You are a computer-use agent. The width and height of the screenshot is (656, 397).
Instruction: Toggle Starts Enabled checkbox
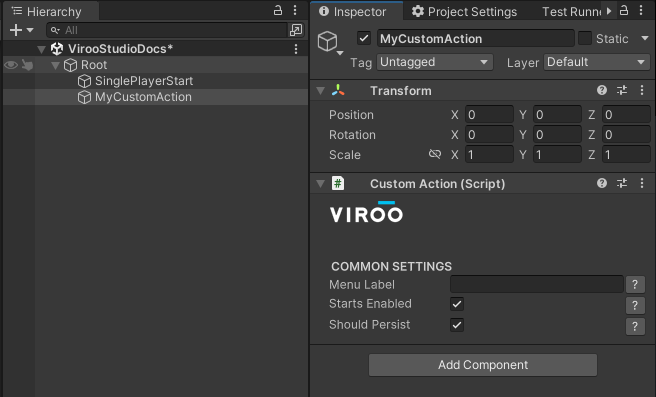pyautogui.click(x=457, y=304)
